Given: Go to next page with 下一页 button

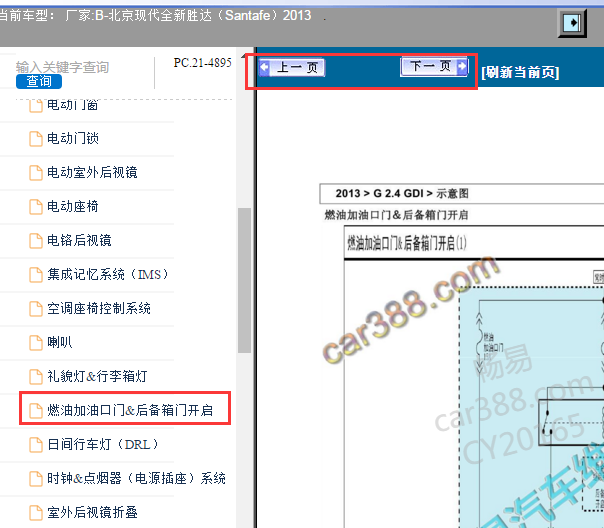Looking at the screenshot, I should point(434,66).
